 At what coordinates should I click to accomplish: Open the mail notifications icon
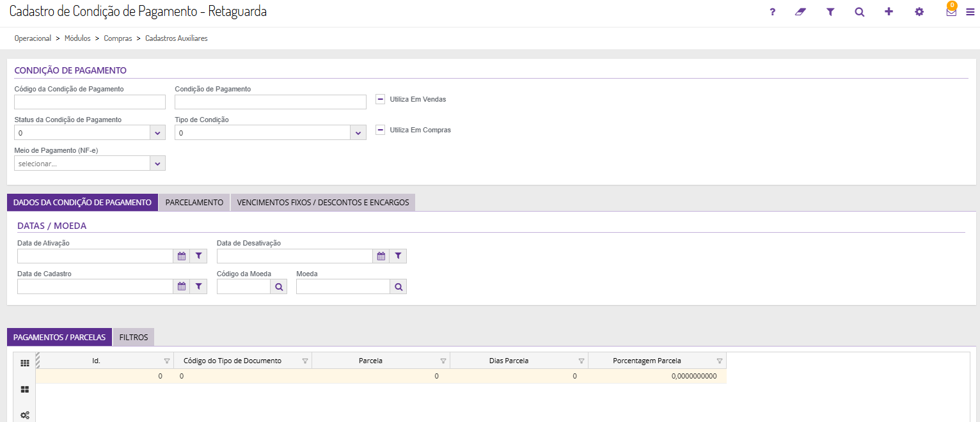point(951,12)
